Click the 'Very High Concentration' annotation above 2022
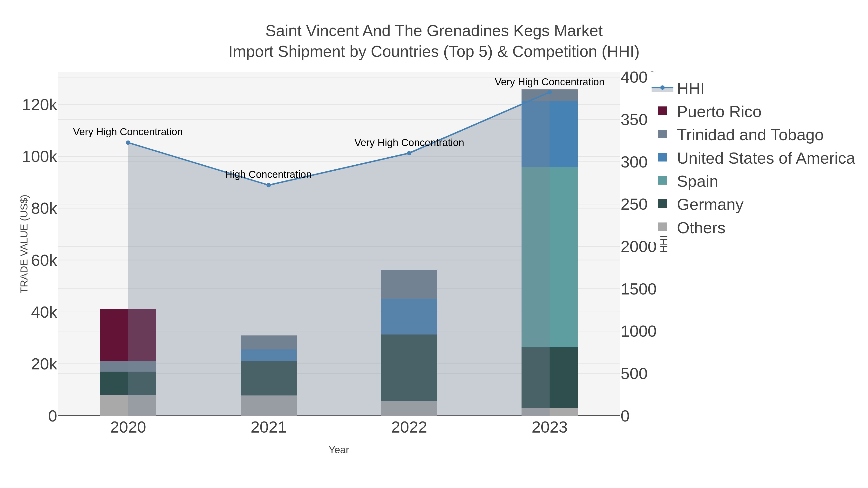Screen dimensions: 868x488 [409, 142]
